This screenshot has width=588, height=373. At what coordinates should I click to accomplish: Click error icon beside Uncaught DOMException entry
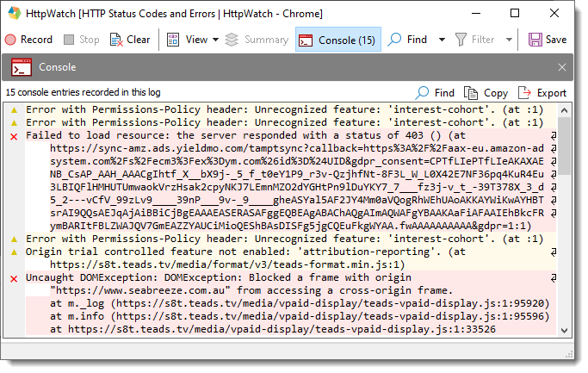15,279
